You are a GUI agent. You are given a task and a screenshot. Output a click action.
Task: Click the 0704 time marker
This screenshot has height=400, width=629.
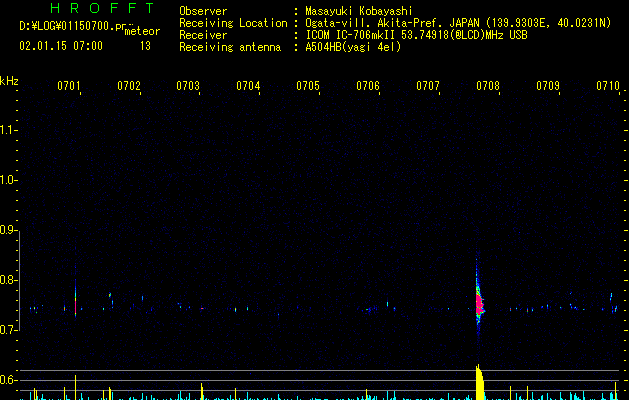pyautogui.click(x=248, y=85)
